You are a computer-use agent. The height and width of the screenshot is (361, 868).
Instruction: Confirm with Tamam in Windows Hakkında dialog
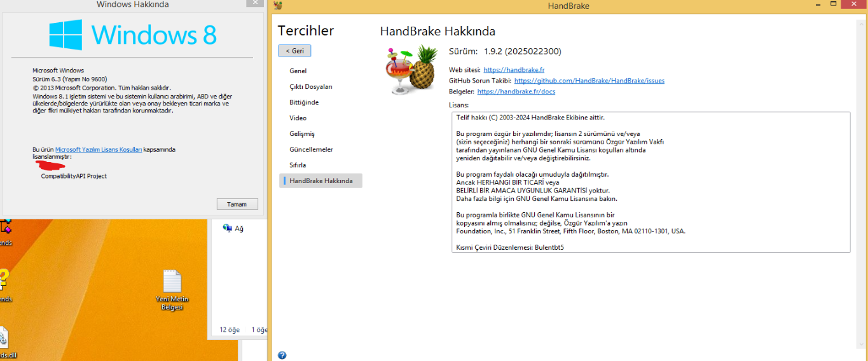coord(237,204)
